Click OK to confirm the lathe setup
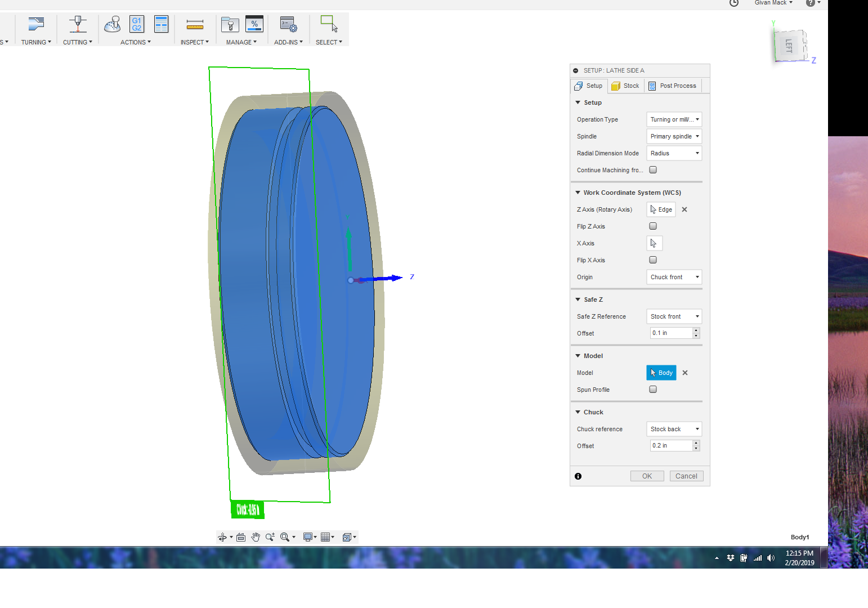868x608 pixels. click(x=647, y=476)
